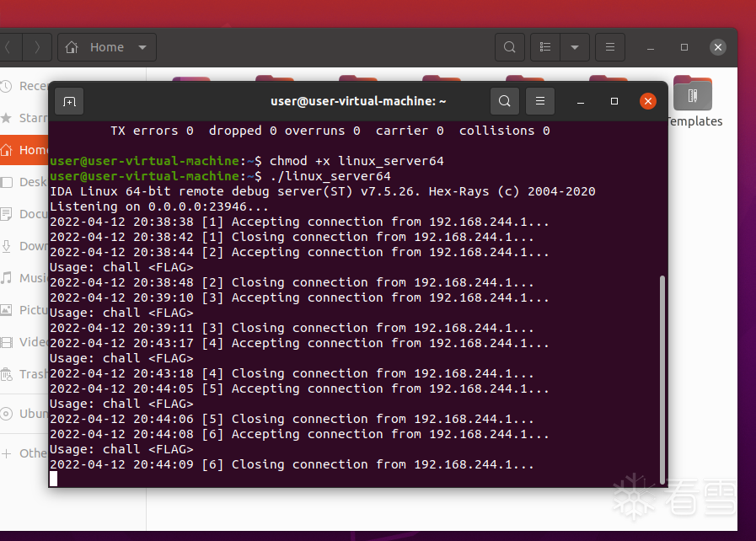Minimize the terminal window
756x541 pixels.
[x=581, y=102]
